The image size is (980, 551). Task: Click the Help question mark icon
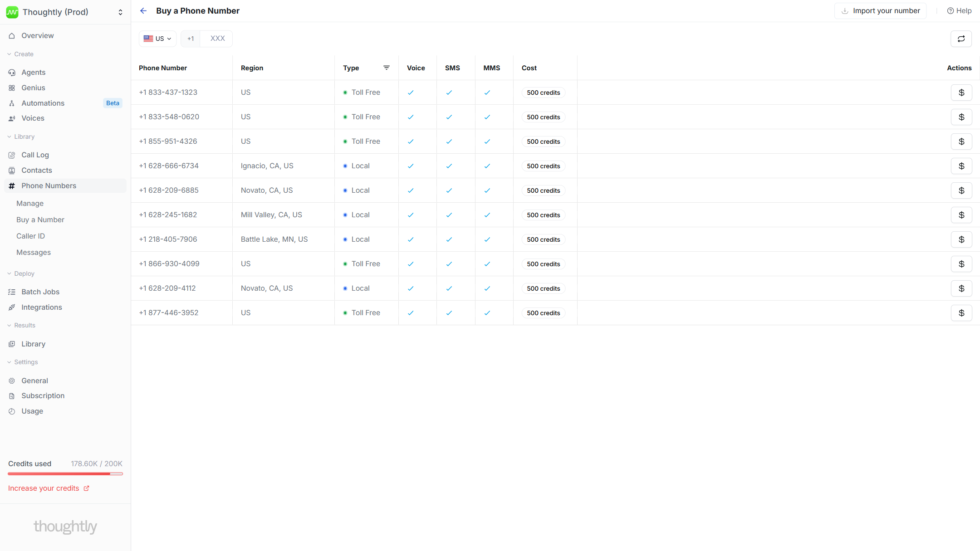[951, 11]
